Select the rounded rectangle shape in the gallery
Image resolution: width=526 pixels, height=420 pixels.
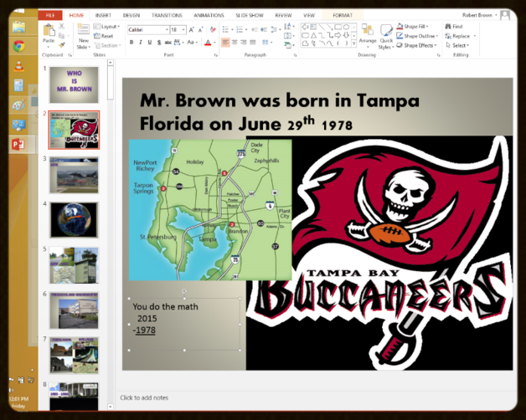click(x=305, y=35)
